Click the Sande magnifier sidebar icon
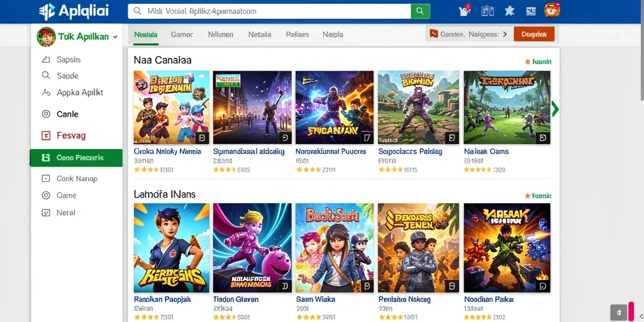644x322 pixels. pyautogui.click(x=45, y=75)
